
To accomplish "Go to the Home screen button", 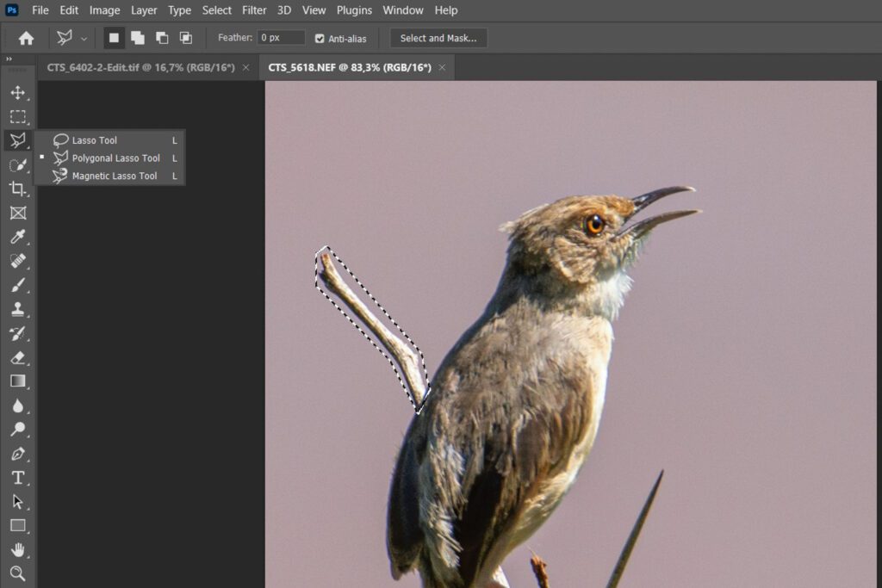I will pos(27,38).
